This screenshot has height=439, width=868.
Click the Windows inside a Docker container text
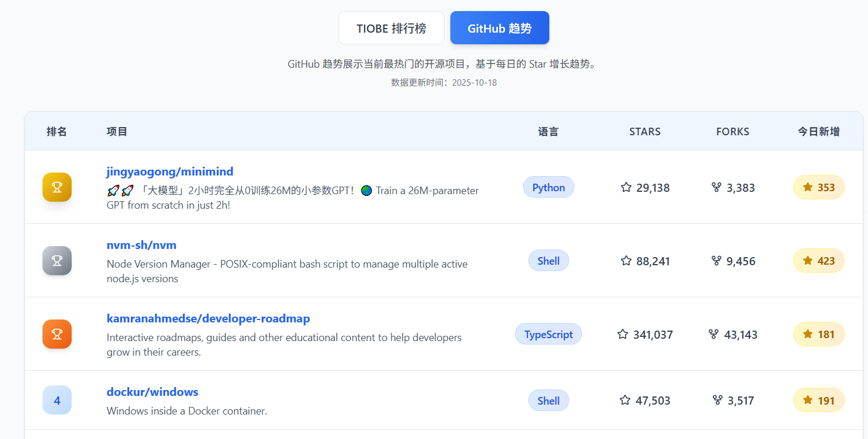pyautogui.click(x=187, y=411)
